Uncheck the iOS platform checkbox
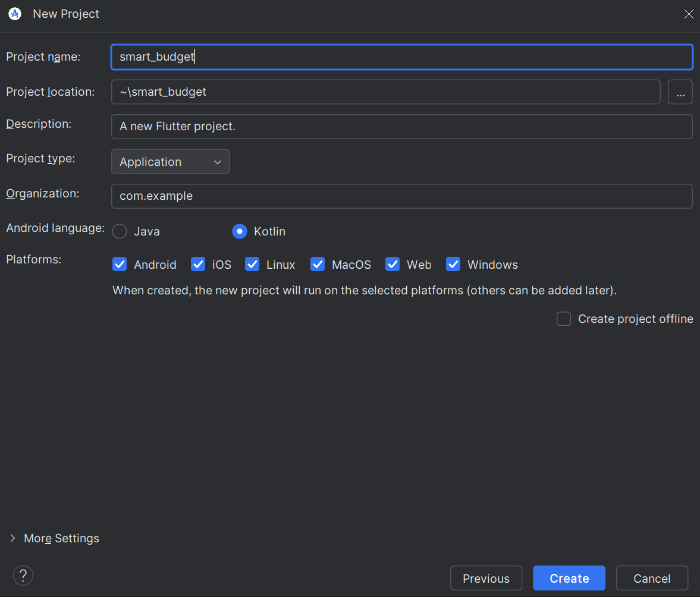The image size is (700, 597). (198, 264)
